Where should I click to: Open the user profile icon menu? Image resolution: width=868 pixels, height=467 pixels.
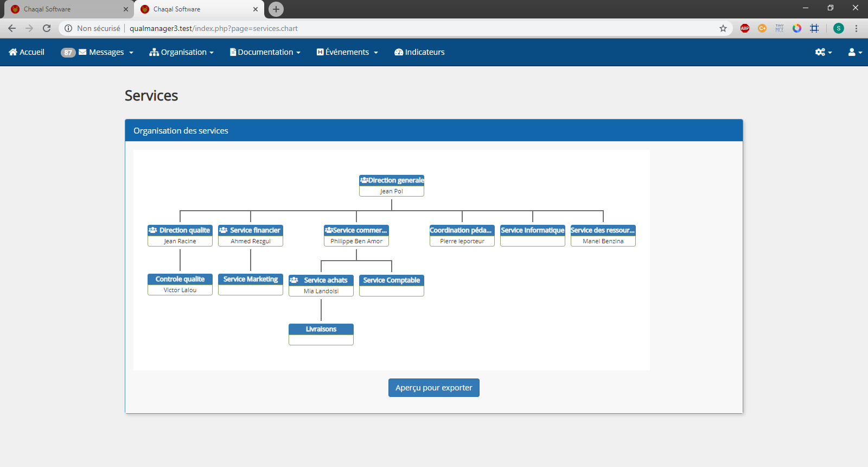coord(854,52)
